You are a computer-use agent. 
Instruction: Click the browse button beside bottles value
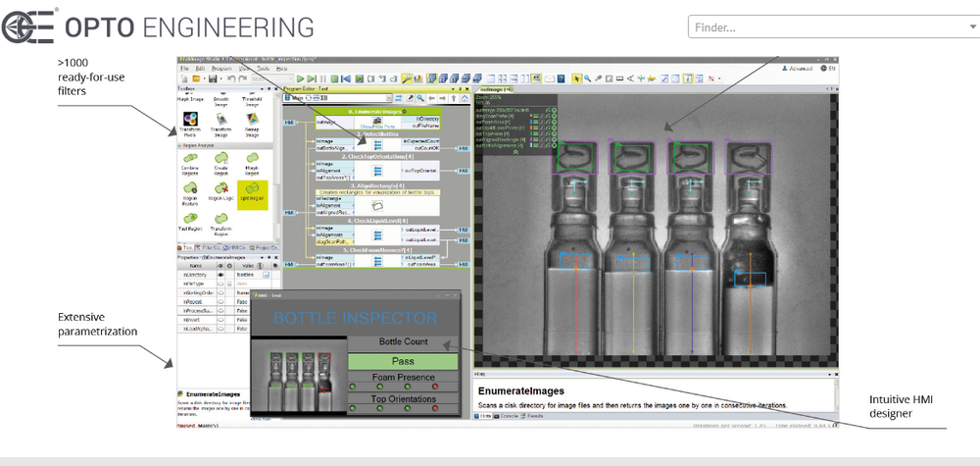pyautogui.click(x=266, y=275)
